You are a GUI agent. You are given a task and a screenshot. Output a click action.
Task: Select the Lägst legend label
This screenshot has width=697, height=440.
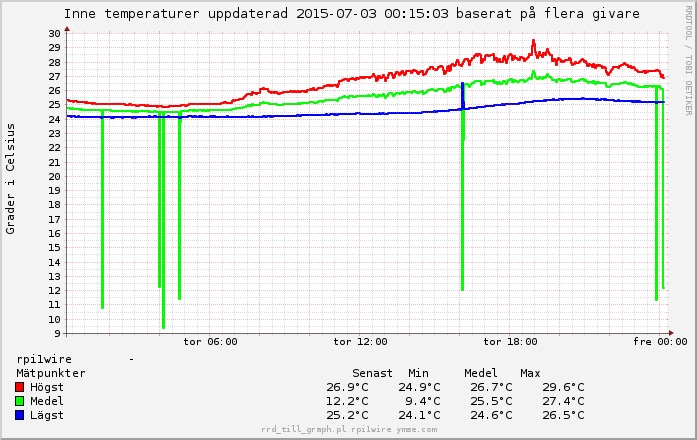(x=48, y=415)
